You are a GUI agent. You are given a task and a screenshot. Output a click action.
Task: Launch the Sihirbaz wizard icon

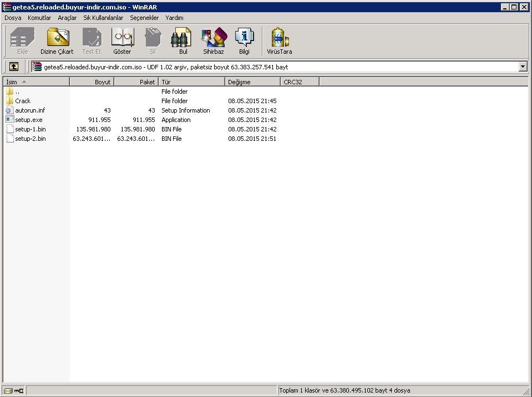pos(214,37)
